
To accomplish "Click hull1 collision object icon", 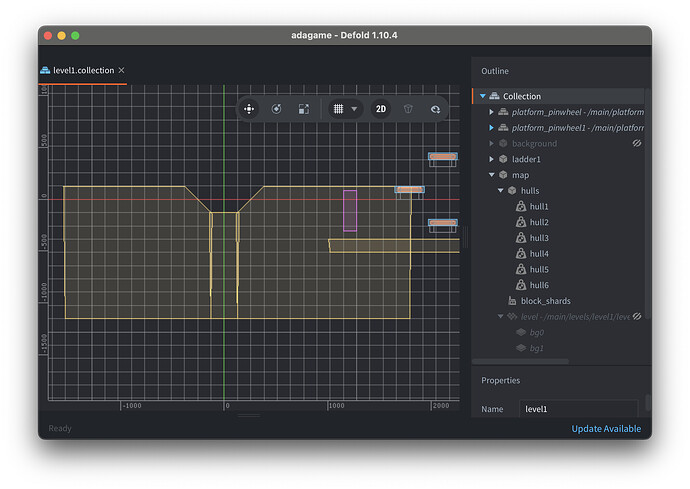I will click(x=521, y=206).
